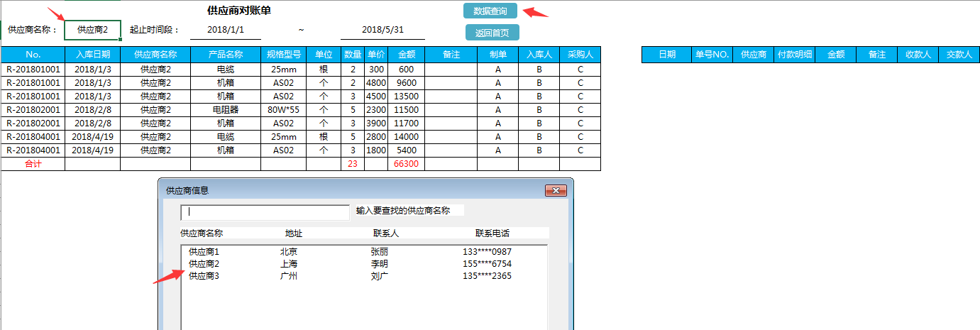Click the 数量 column header

click(353, 55)
